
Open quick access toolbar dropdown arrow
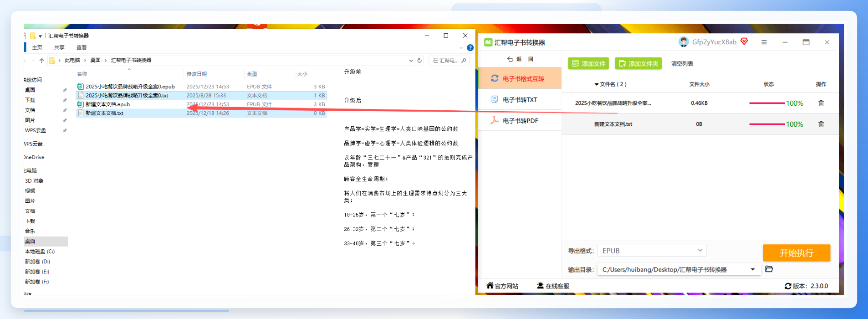click(x=40, y=36)
